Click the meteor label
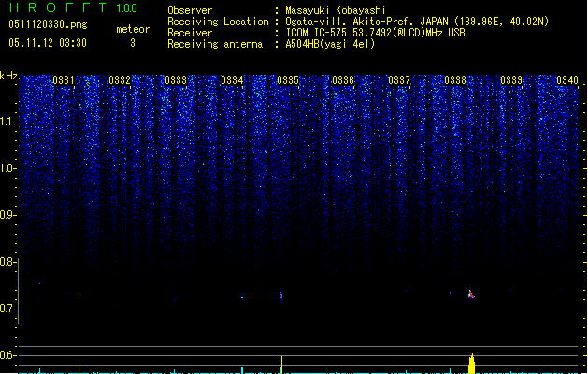 (133, 29)
